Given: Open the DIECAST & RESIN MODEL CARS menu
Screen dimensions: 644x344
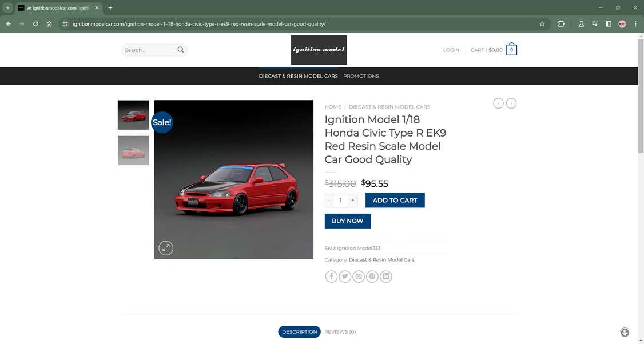Looking at the screenshot, I should click(298, 75).
